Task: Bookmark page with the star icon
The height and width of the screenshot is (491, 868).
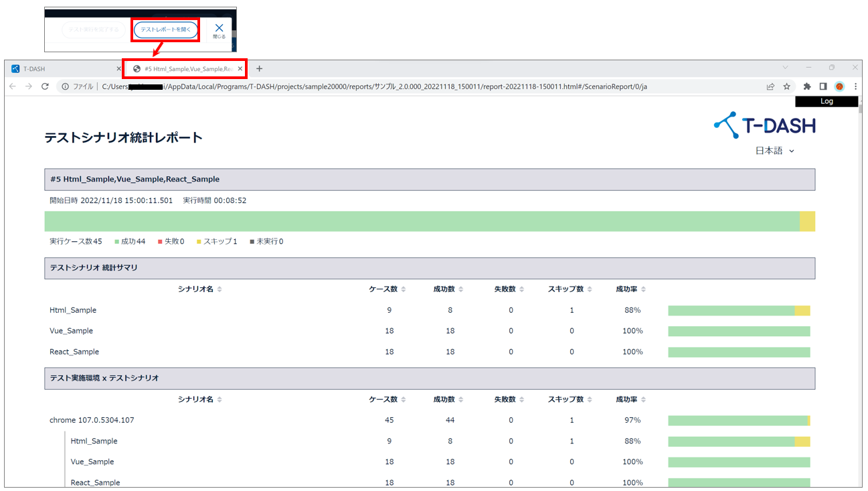Action: [787, 86]
